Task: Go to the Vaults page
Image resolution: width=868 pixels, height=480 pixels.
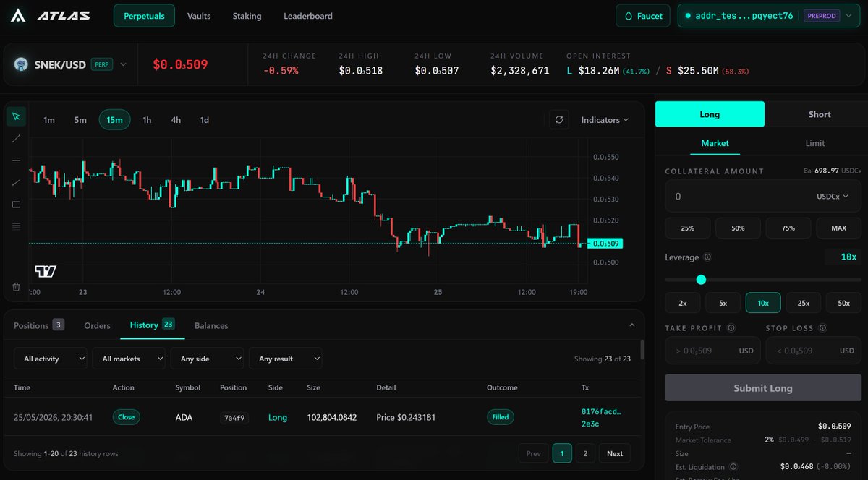Action: click(199, 16)
